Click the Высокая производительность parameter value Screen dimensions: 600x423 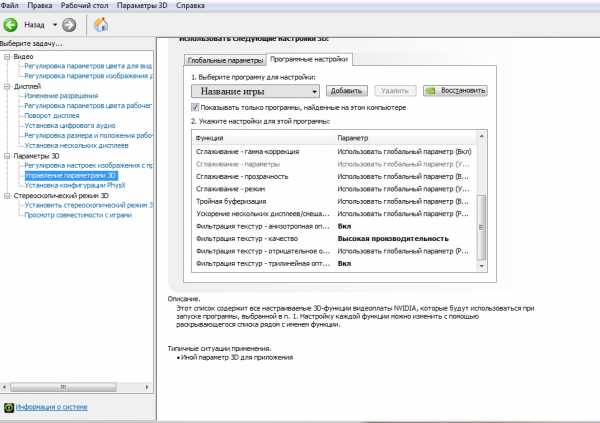(x=393, y=238)
